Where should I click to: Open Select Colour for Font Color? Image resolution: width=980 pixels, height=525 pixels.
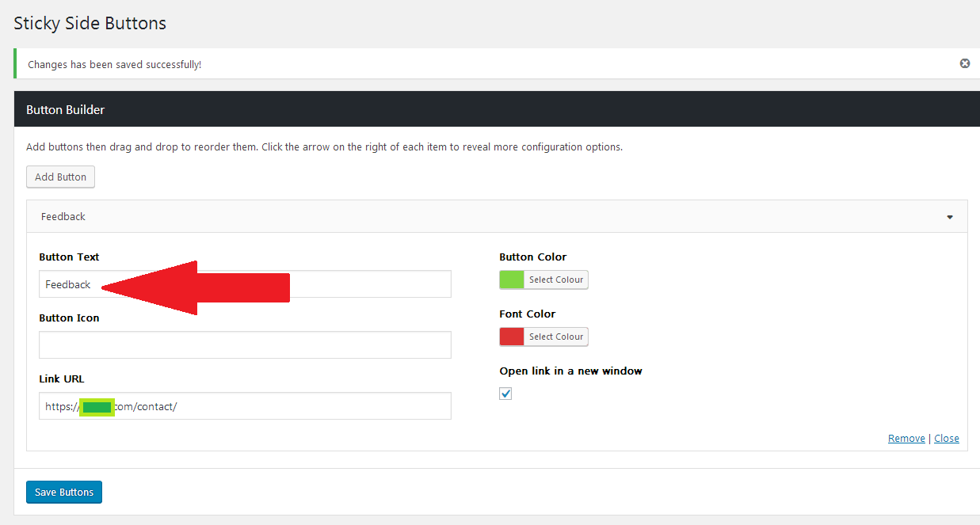556,337
